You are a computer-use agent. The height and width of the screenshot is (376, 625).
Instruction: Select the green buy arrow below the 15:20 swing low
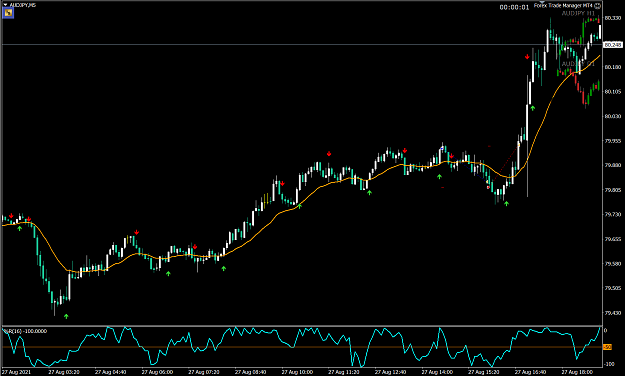506,203
